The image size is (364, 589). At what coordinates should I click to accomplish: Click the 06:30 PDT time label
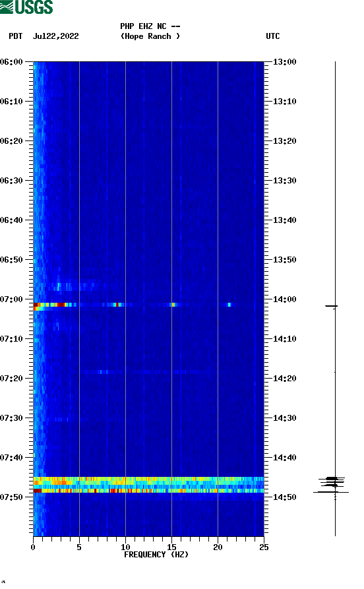coord(12,181)
